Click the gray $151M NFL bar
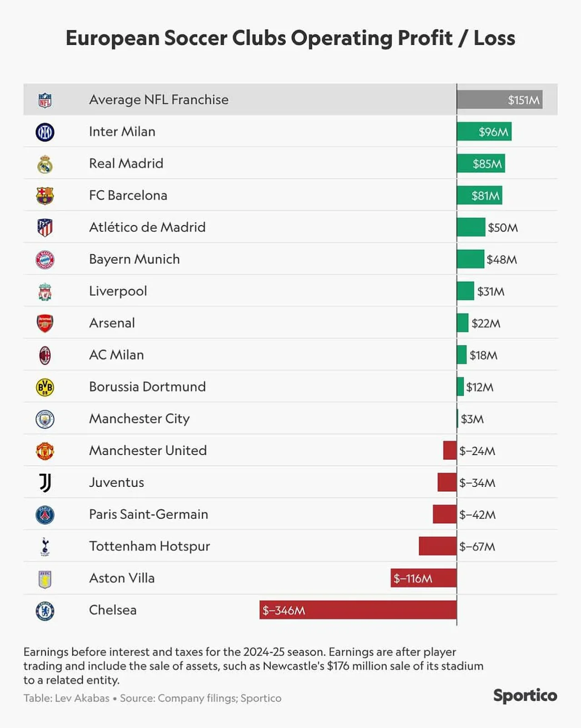 (500, 100)
